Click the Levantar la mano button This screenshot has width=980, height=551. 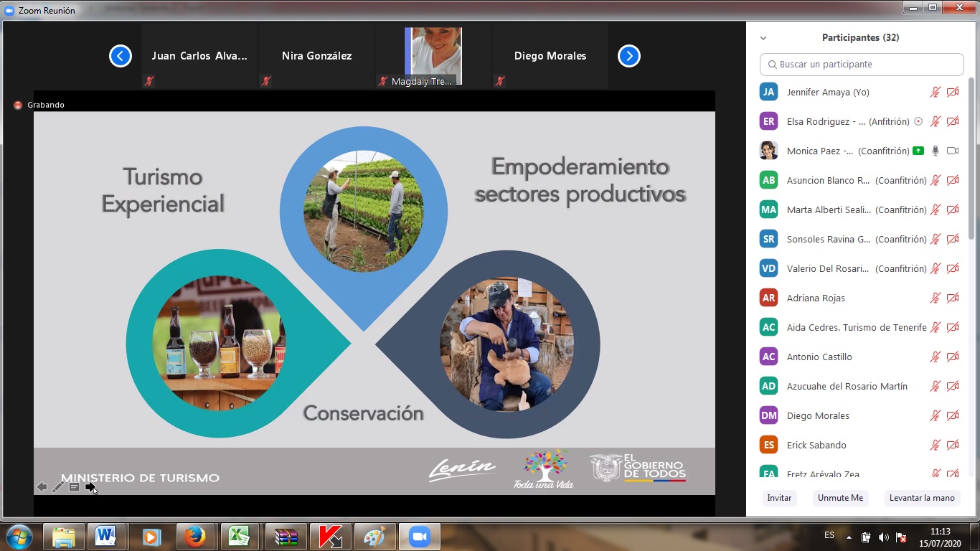point(922,498)
